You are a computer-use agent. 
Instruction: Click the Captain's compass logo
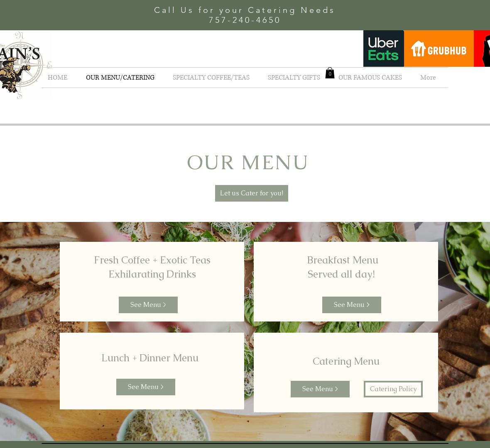(x=21, y=65)
